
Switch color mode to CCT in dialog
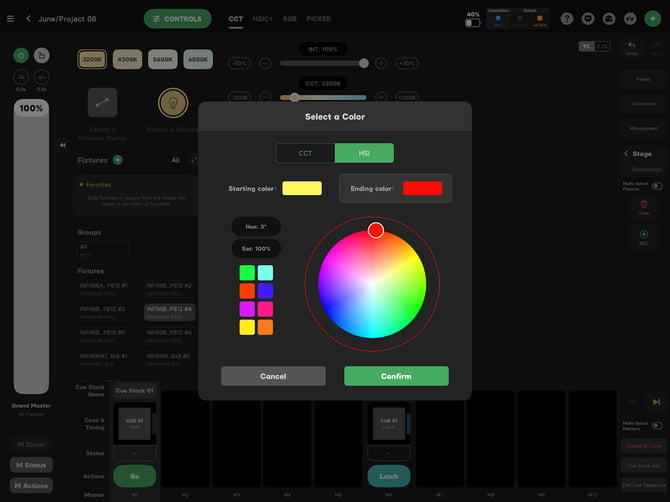[x=306, y=153]
